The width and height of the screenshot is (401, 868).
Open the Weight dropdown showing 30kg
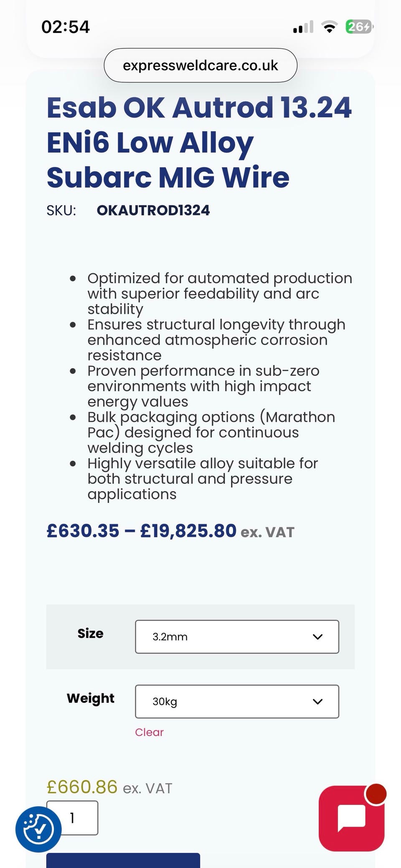tap(237, 701)
